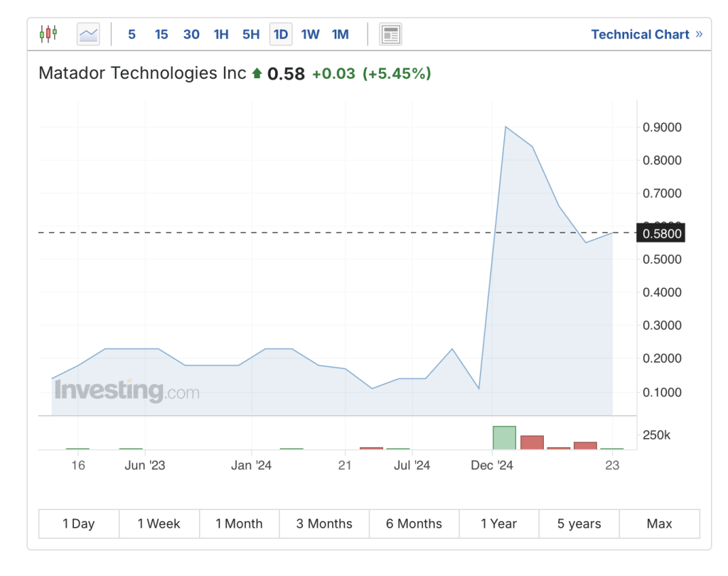Click the 0.2000 y-axis label

pyautogui.click(x=662, y=358)
